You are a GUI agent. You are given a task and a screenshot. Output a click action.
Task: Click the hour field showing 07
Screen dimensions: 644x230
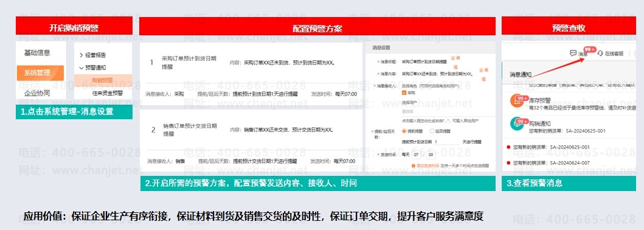(417, 155)
